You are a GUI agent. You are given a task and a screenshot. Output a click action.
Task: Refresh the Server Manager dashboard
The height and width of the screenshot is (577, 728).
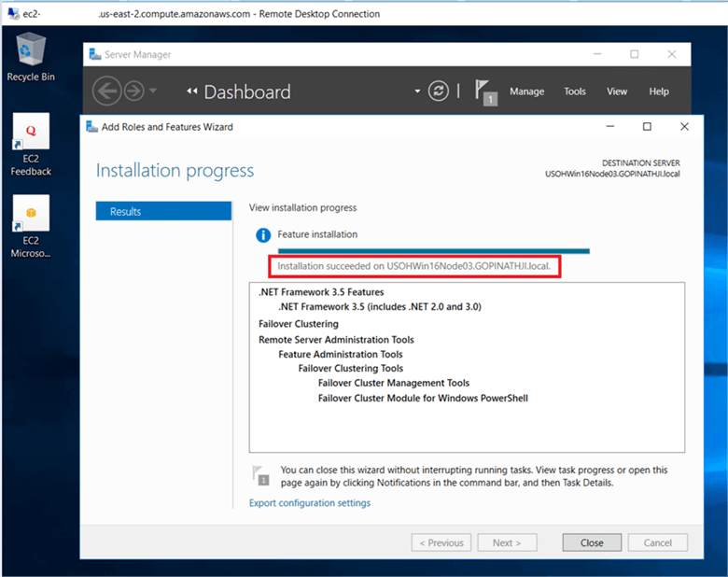tap(439, 91)
